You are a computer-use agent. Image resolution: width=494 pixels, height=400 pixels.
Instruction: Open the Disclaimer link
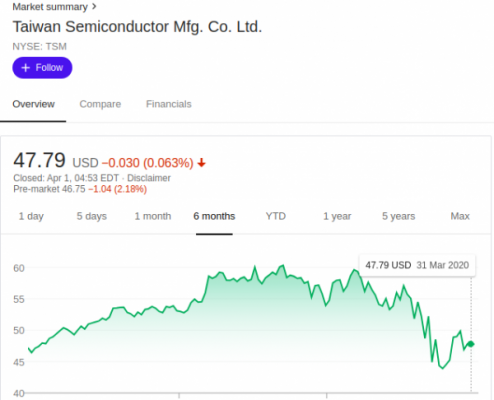click(x=149, y=178)
